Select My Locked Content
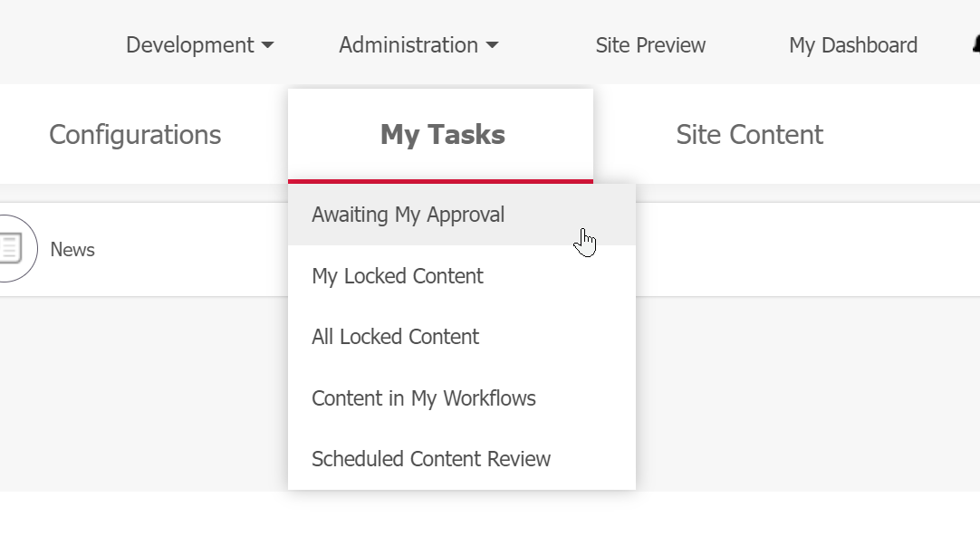980x536 pixels. point(397,276)
